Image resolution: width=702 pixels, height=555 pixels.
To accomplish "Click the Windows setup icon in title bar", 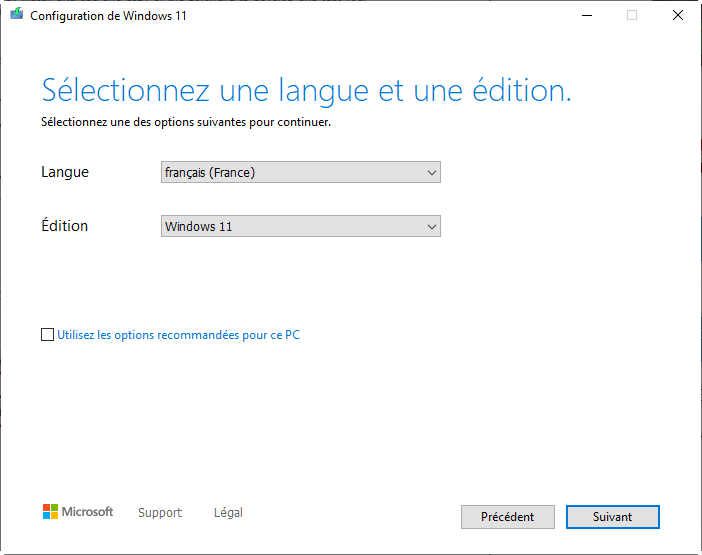I will coord(17,16).
